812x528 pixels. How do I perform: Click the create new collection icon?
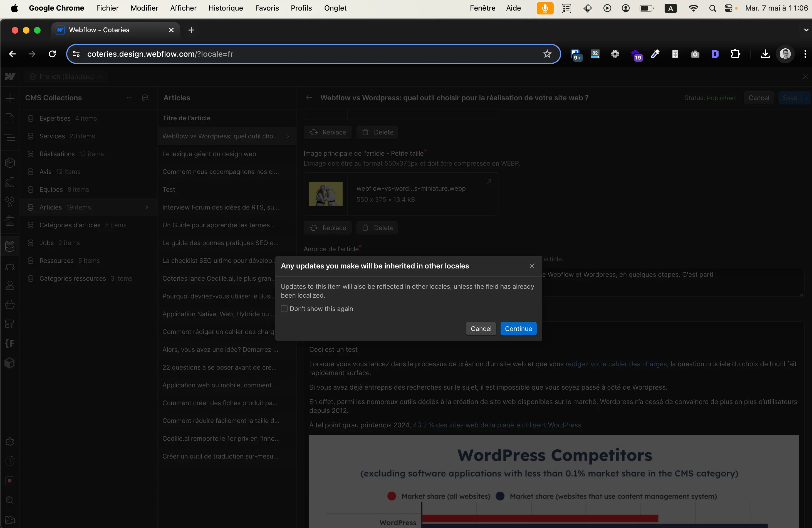[145, 98]
